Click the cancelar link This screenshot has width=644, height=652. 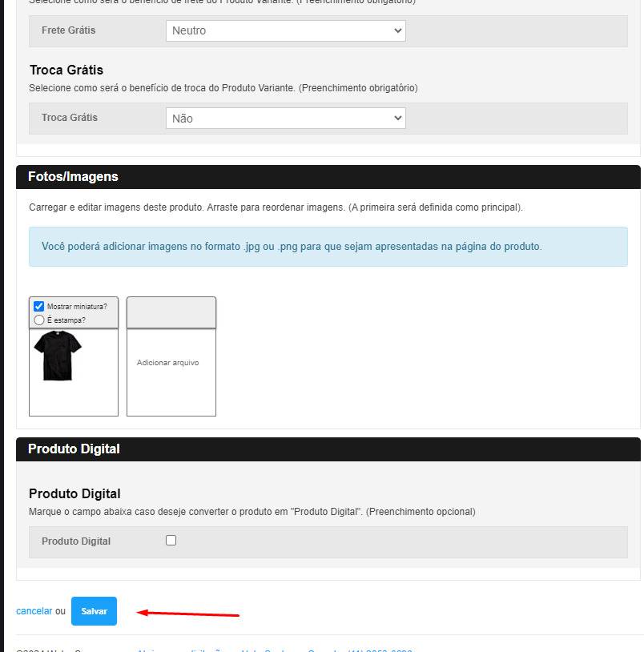point(34,611)
